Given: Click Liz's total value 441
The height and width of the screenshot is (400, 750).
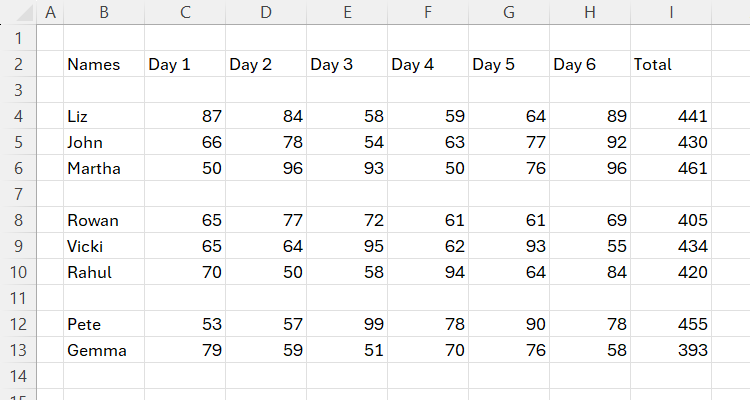Looking at the screenshot, I should 671,116.
